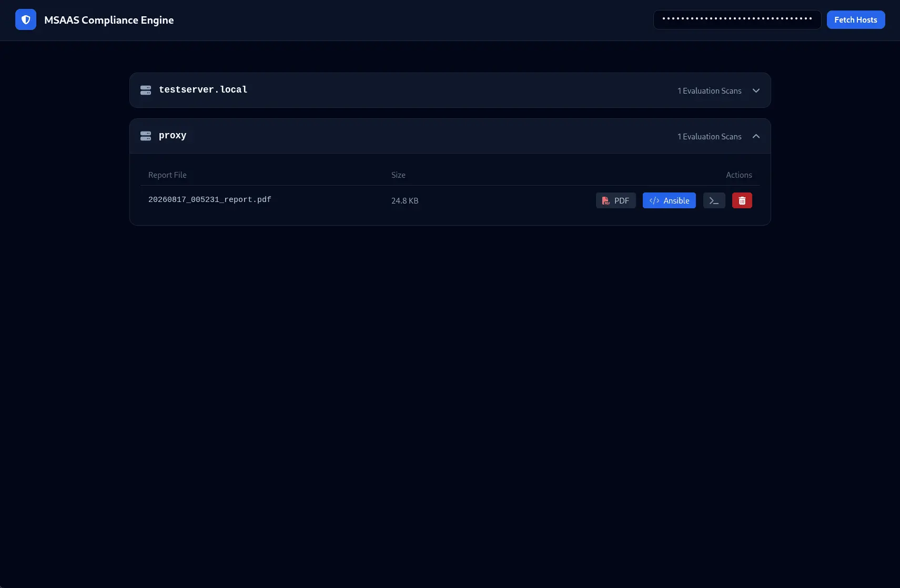Click the server icon beside testserver.local
The image size is (900, 588).
(146, 90)
